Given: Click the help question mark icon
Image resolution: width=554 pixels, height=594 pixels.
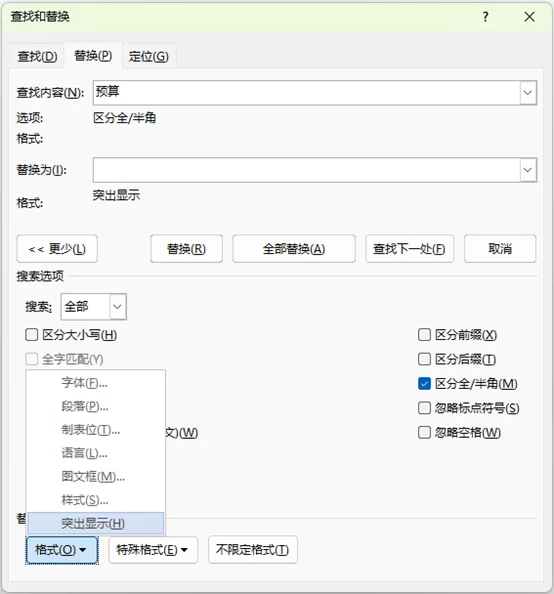Looking at the screenshot, I should click(485, 17).
